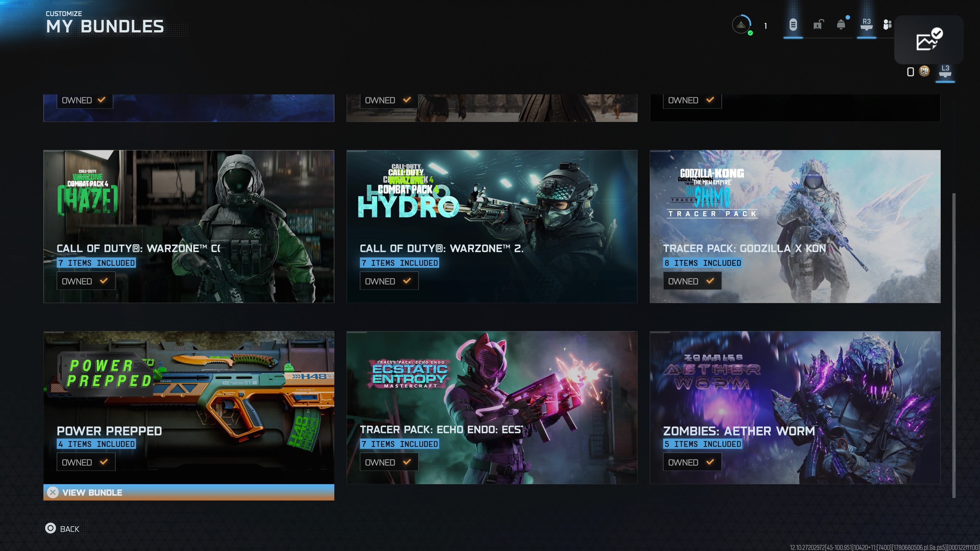
Task: Click Owned badge on Echo Endo pack
Action: tap(389, 462)
